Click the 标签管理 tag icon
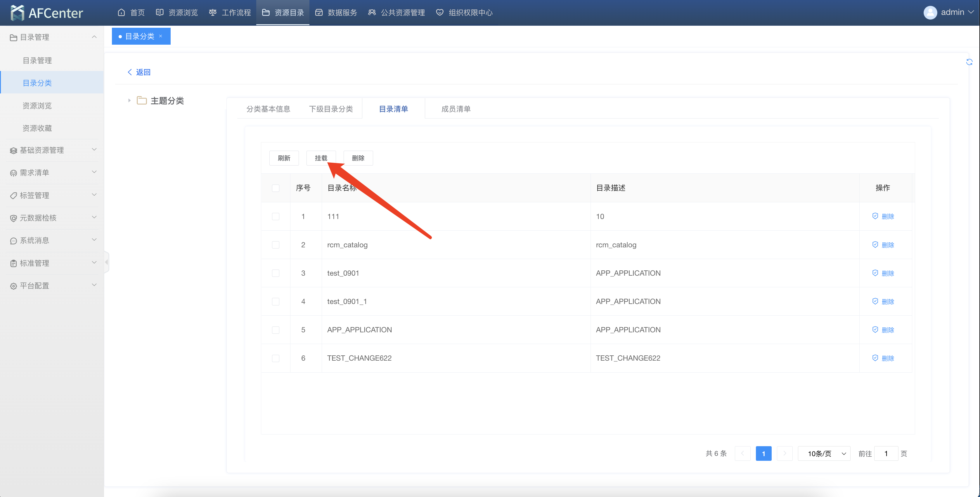The image size is (980, 497). (13, 195)
